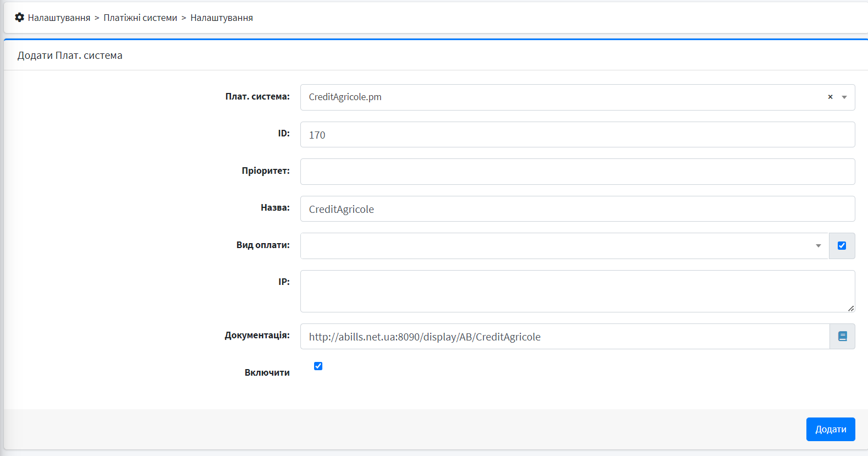
Task: Click the last Налаштування breadcrumb item
Action: pos(222,18)
